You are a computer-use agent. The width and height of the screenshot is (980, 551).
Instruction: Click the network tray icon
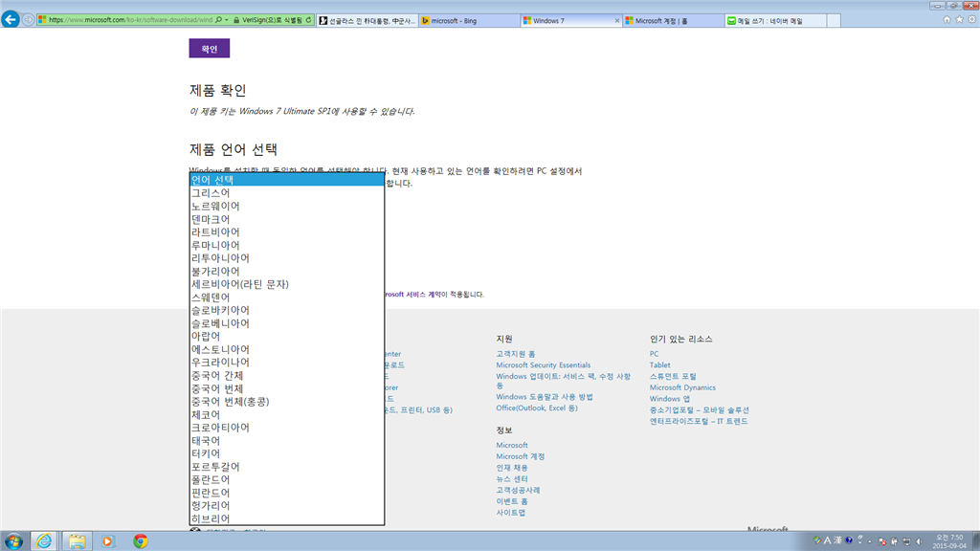906,541
